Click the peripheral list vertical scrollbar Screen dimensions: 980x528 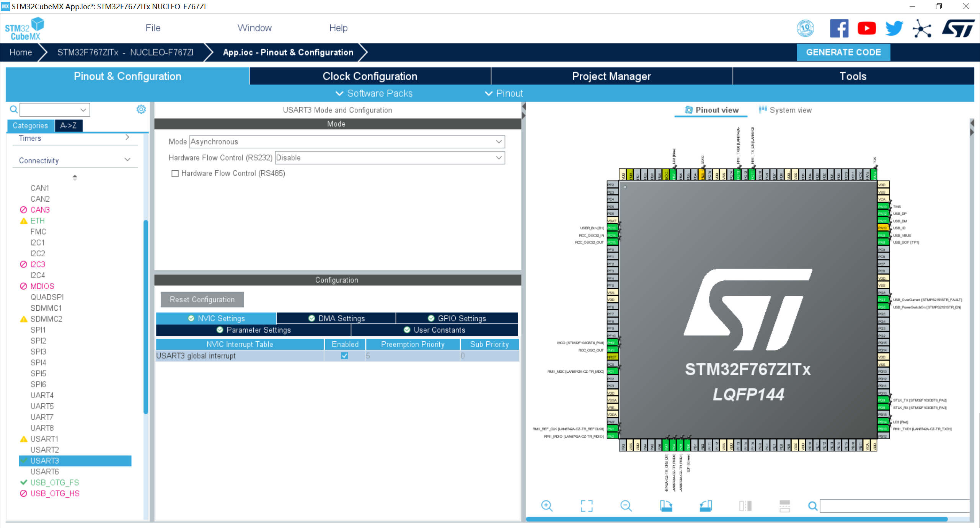pyautogui.click(x=146, y=317)
